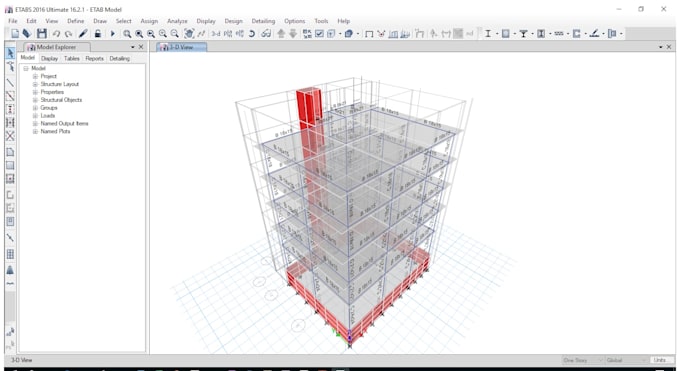680x371 pixels.
Task: Toggle the lock model padlock icon
Action: click(x=98, y=33)
